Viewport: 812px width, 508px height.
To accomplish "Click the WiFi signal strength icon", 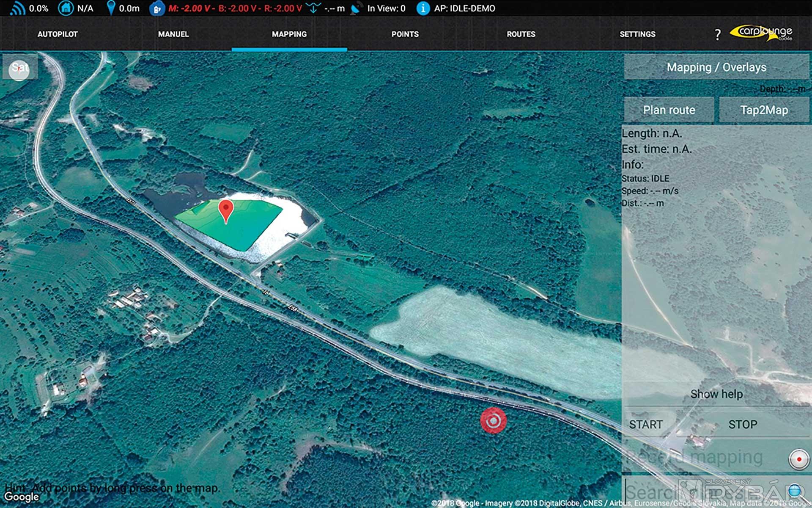I will [17, 8].
